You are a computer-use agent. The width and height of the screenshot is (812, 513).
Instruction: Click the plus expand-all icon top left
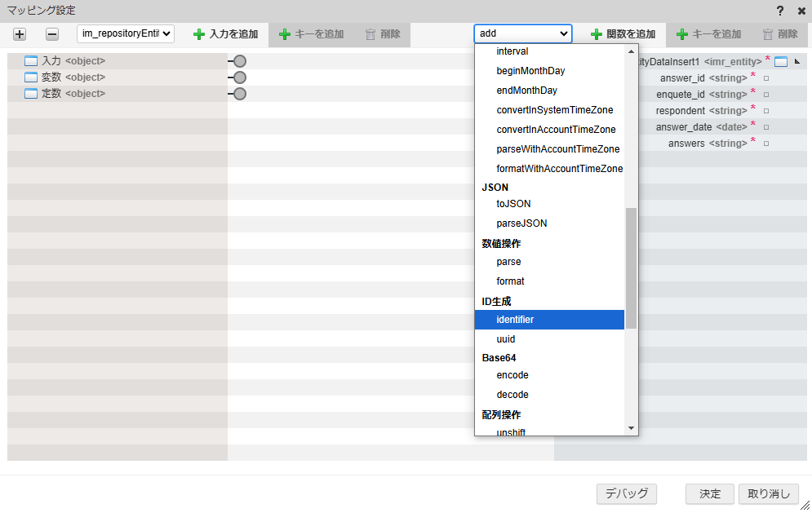tap(19, 33)
